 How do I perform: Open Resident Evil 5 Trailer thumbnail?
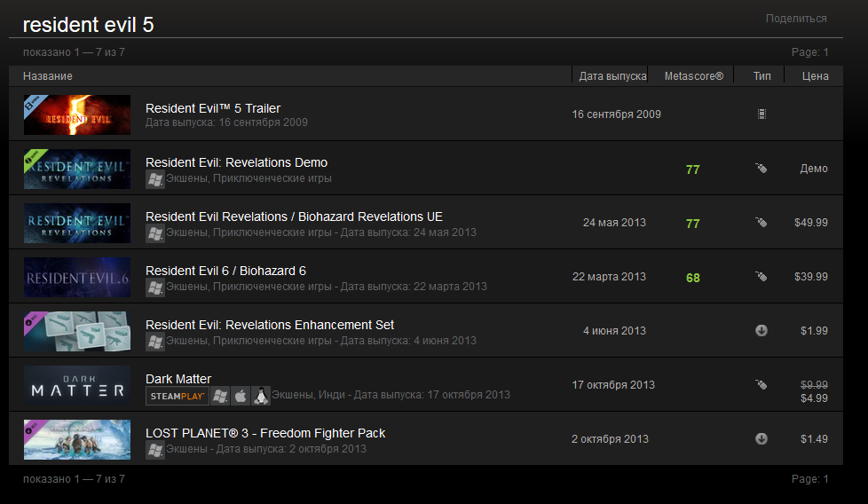[77, 114]
